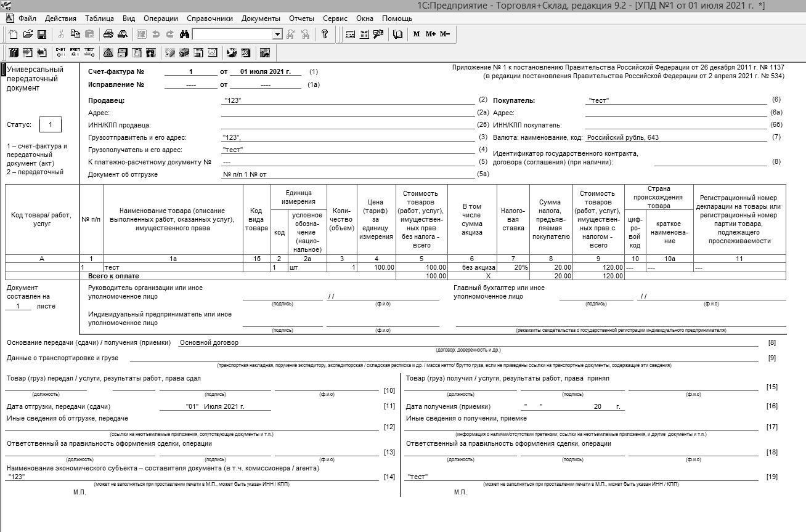Save with the floppy disk icon
The image size is (806, 532).
pos(42,34)
